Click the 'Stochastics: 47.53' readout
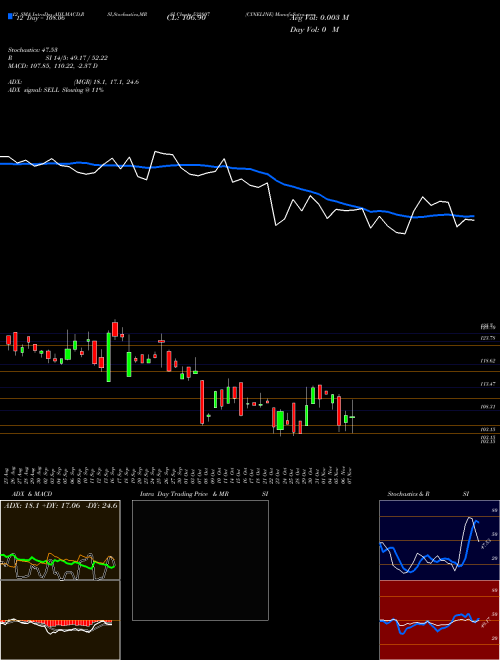500x660 pixels. click(x=34, y=50)
